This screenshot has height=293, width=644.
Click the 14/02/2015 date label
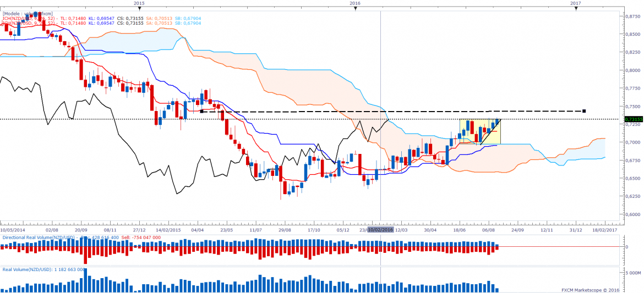coord(169,230)
